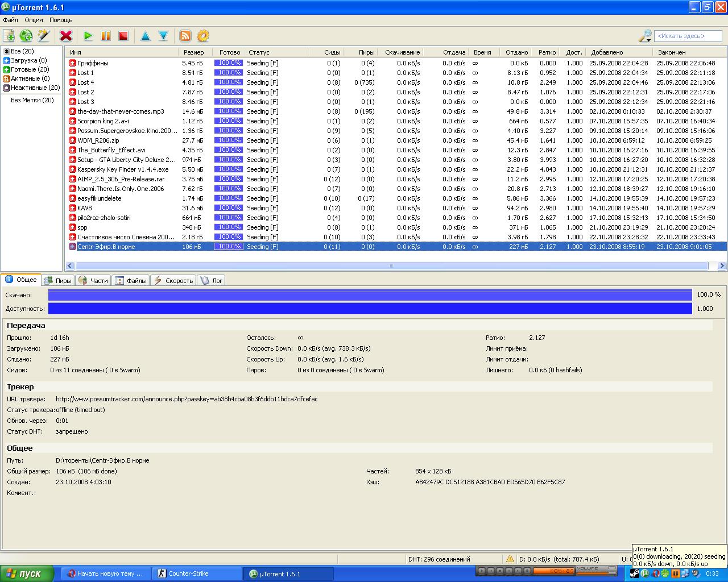Viewport: 728px width, 582px height.
Task: Open the Лог tab
Action: click(211, 280)
